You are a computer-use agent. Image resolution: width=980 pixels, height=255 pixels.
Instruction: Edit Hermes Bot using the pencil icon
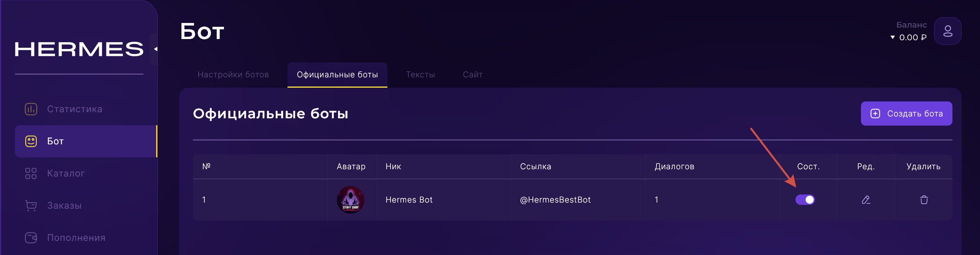(866, 199)
